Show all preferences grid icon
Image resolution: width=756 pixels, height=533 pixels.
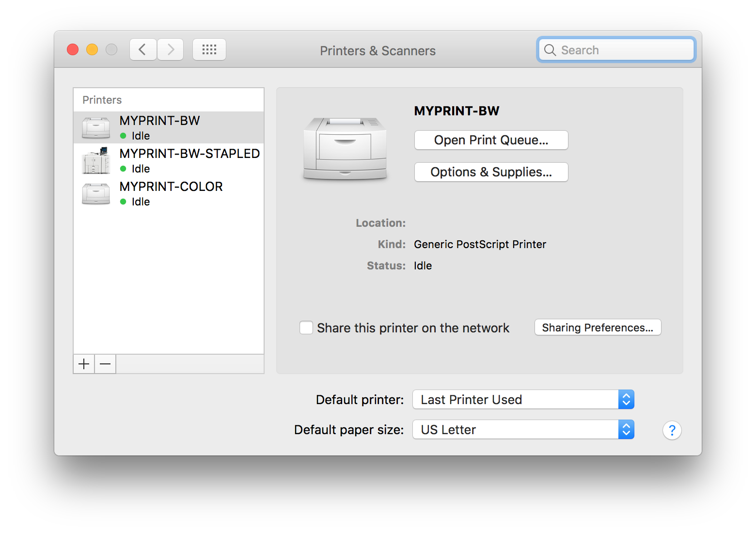tap(209, 49)
